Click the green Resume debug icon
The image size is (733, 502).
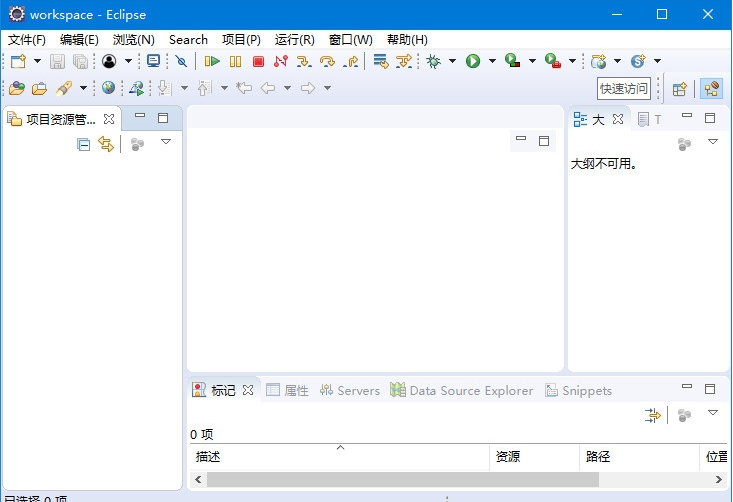pyautogui.click(x=212, y=62)
